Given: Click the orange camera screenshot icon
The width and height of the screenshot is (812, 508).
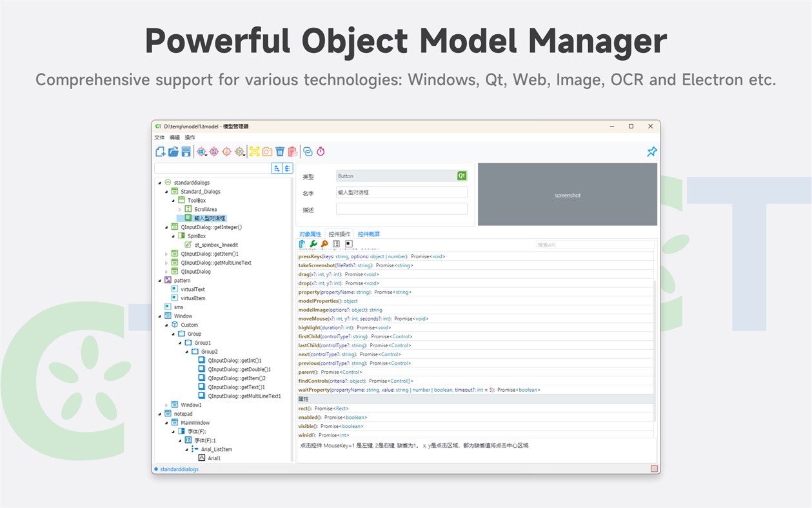Looking at the screenshot, I should coord(267,152).
